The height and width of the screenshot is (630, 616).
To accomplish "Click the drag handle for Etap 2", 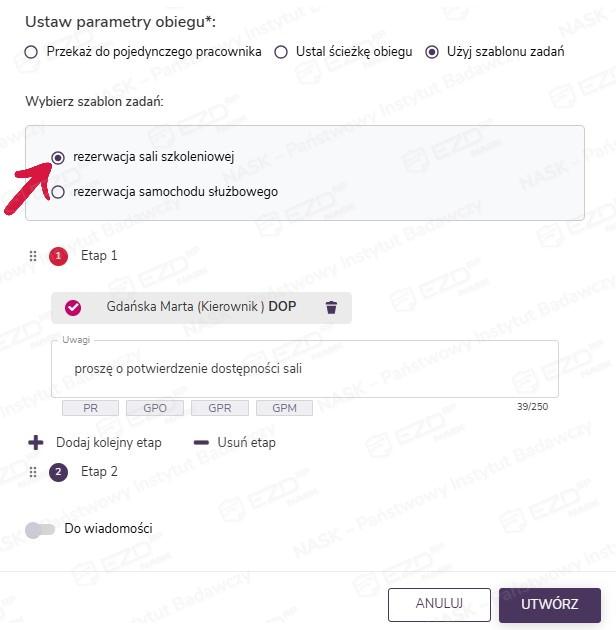I will point(33,472).
